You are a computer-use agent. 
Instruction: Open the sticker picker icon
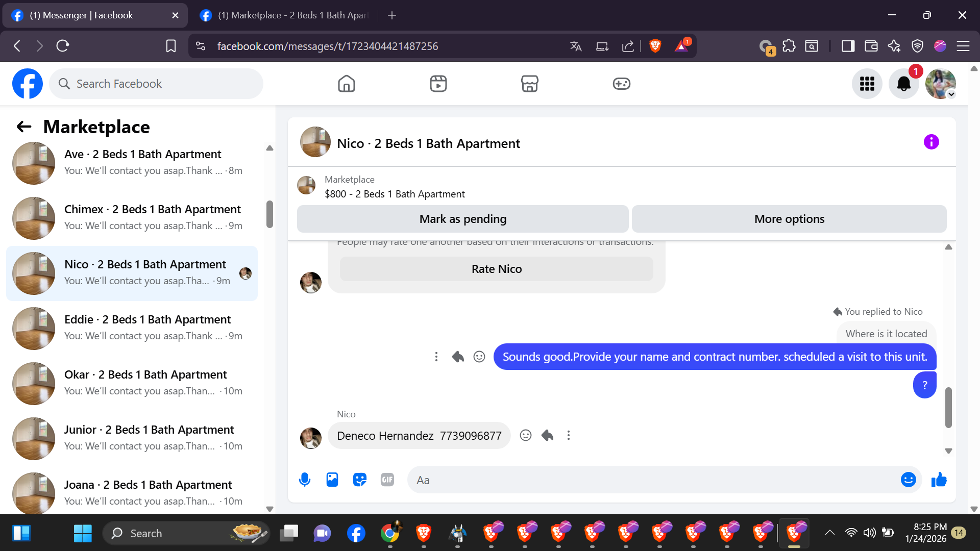click(x=360, y=480)
